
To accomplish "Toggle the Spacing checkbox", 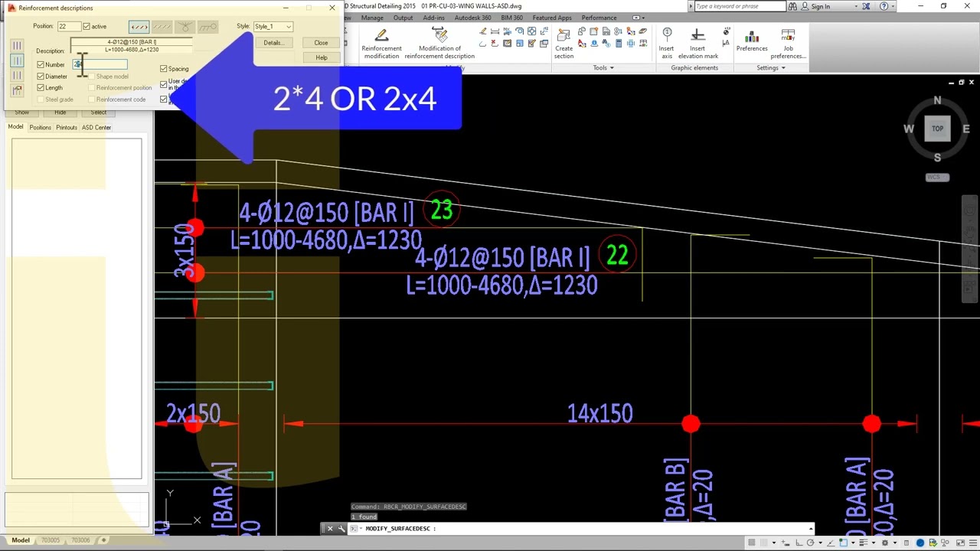I will (x=163, y=69).
